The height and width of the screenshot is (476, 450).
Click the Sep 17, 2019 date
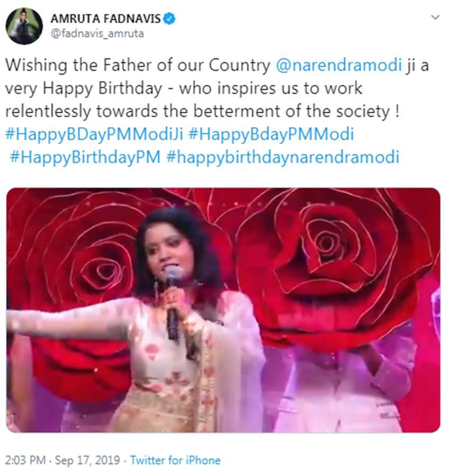[88, 460]
